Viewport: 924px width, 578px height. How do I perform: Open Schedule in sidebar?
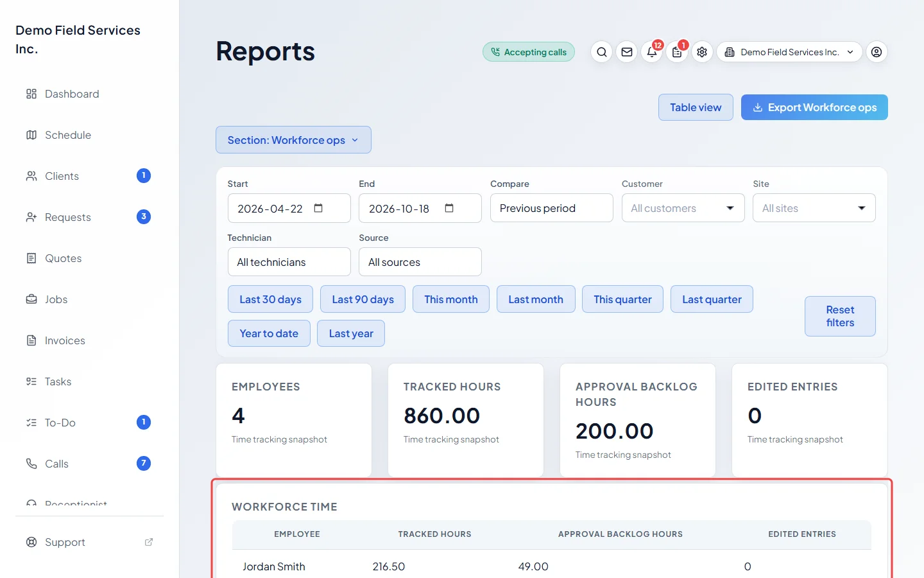pyautogui.click(x=90, y=135)
